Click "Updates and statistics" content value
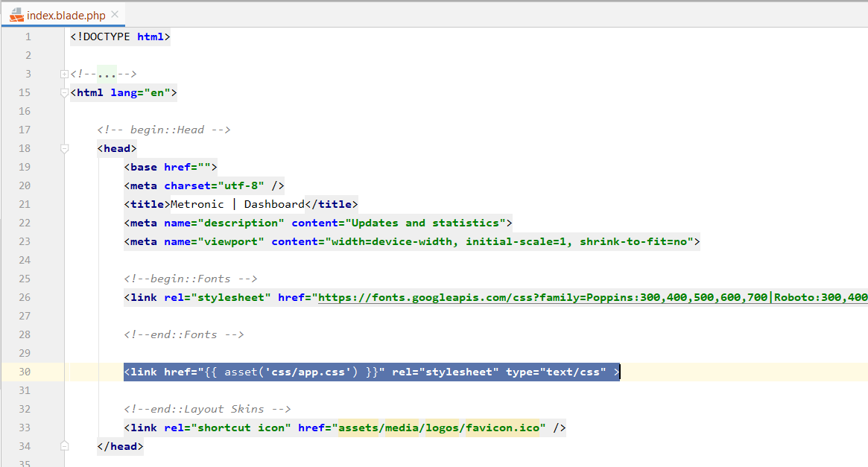Image resolution: width=868 pixels, height=467 pixels. click(425, 223)
